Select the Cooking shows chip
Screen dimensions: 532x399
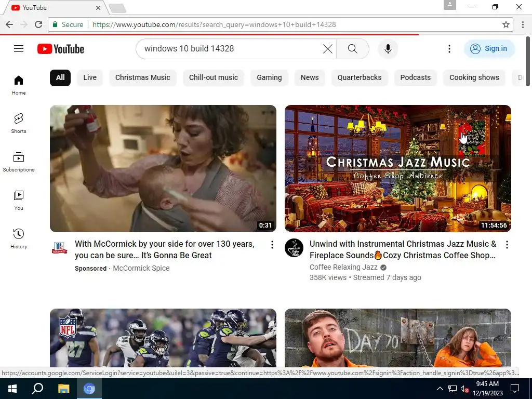[474, 78]
